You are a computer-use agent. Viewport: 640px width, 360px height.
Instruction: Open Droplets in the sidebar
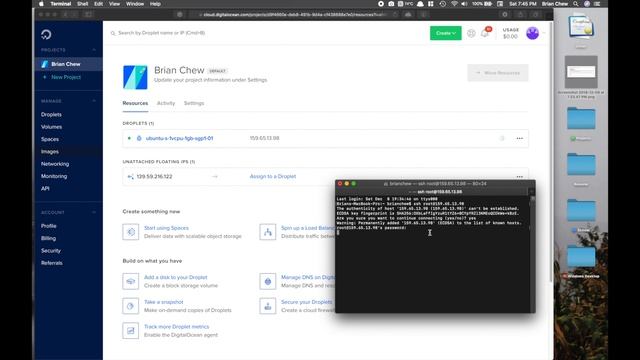pos(51,115)
